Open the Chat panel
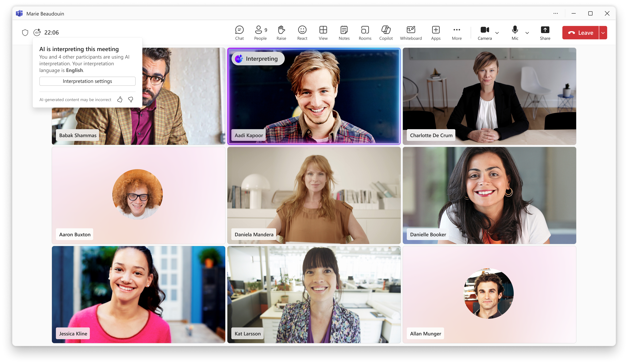The width and height of the screenshot is (628, 364). click(239, 33)
